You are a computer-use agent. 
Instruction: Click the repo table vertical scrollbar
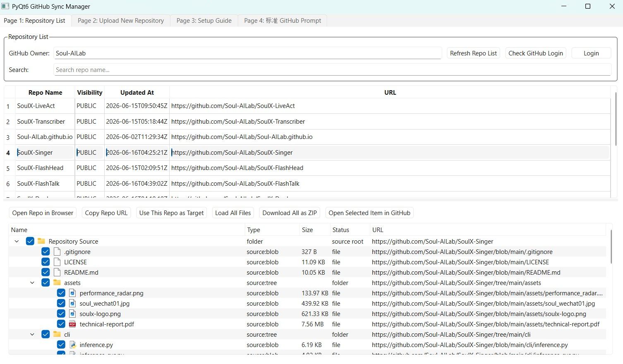616,119
